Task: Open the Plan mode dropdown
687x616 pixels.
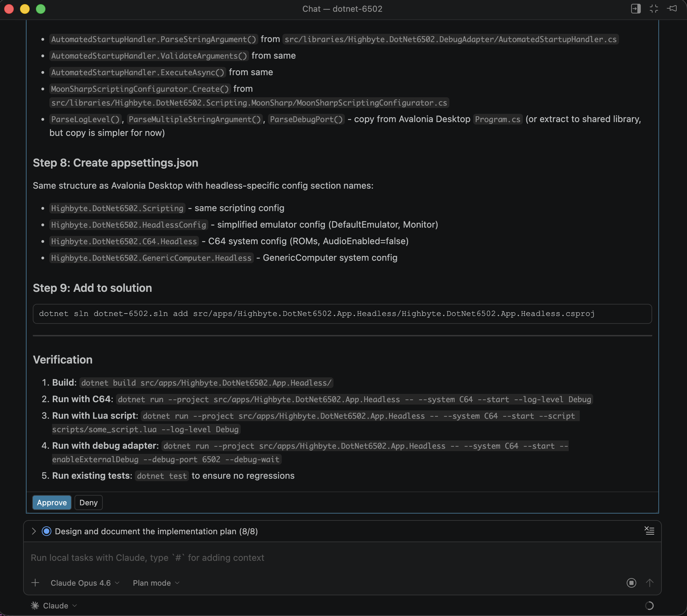Action: tap(156, 583)
